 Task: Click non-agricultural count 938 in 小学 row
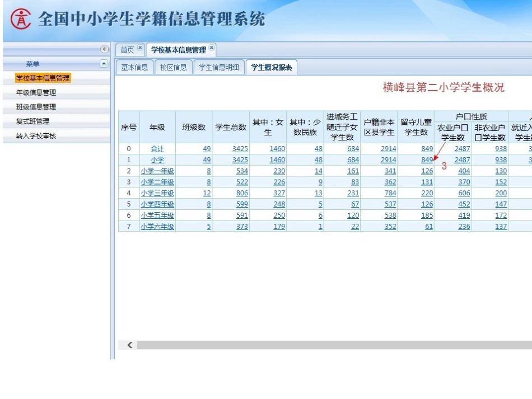point(501,160)
